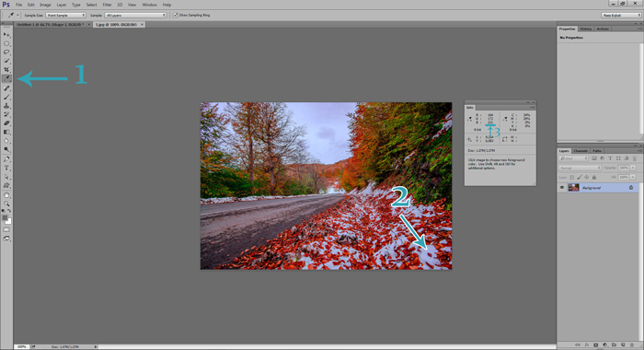The image size is (644, 350).
Task: Select the Lasso tool
Action: pos(6,52)
